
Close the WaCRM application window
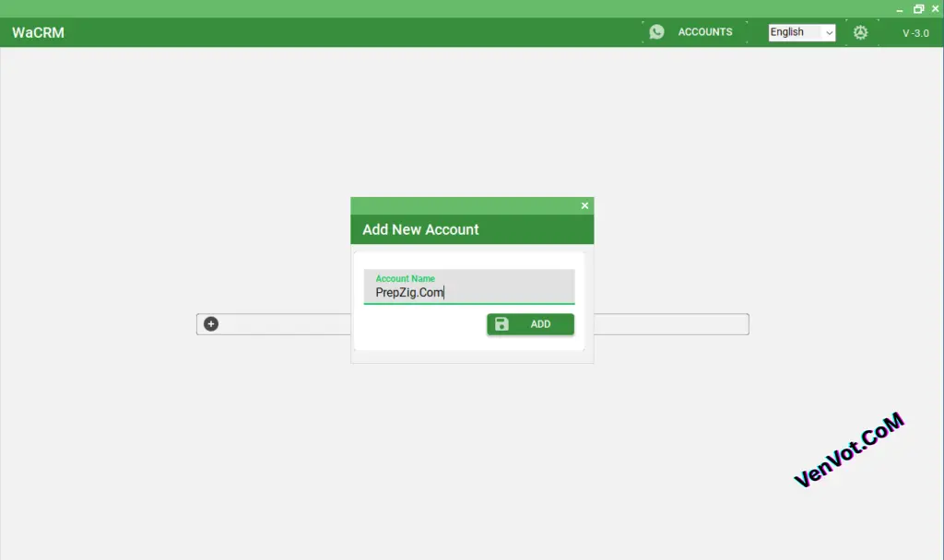936,9
